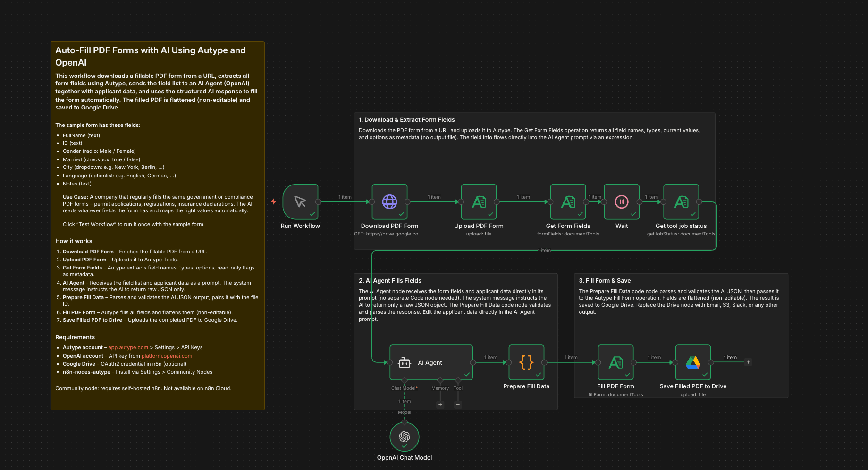Add a Memory sub-node with plus button

point(440,405)
